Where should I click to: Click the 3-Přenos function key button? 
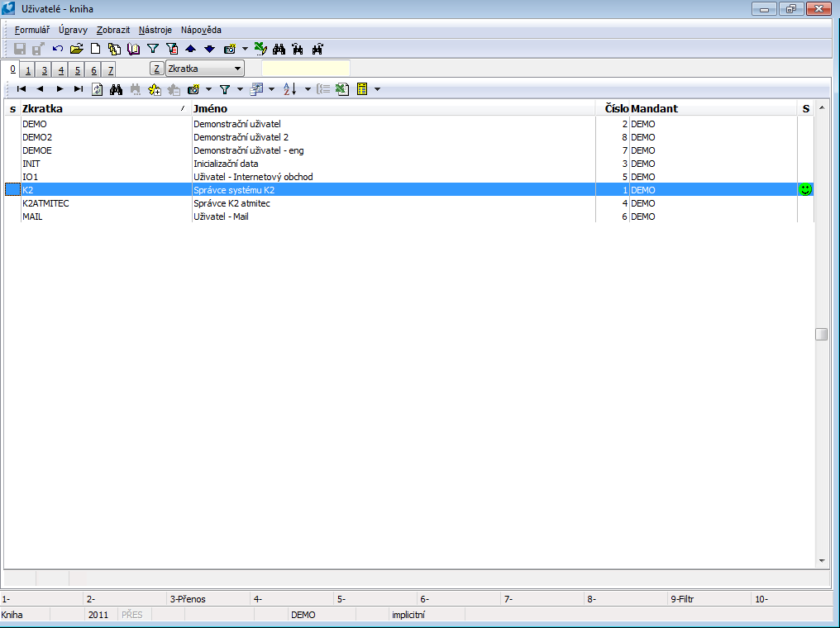pos(208,599)
